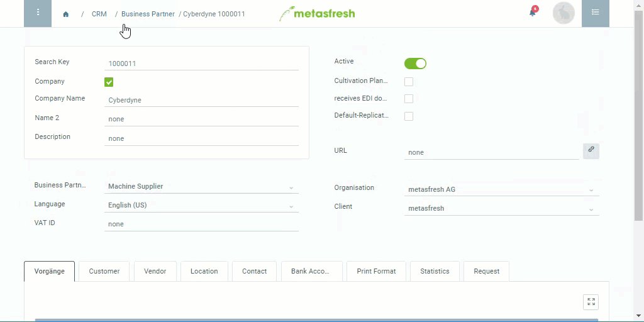This screenshot has width=644, height=322.
Task: Click the URL input field
Action: click(492, 152)
